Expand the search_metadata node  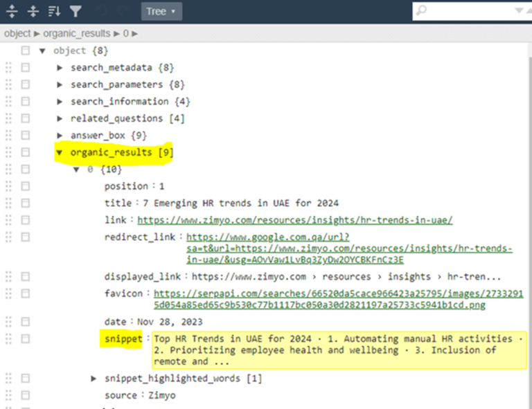click(60, 67)
